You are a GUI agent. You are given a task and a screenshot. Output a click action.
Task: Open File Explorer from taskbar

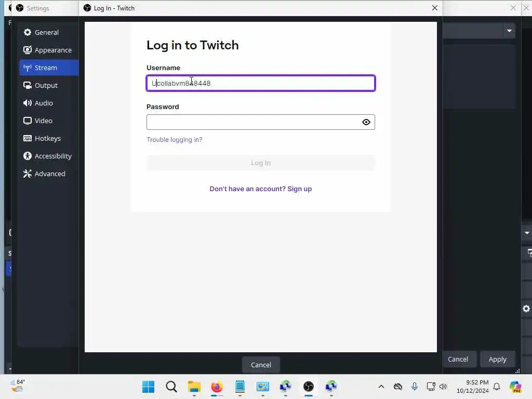194,387
